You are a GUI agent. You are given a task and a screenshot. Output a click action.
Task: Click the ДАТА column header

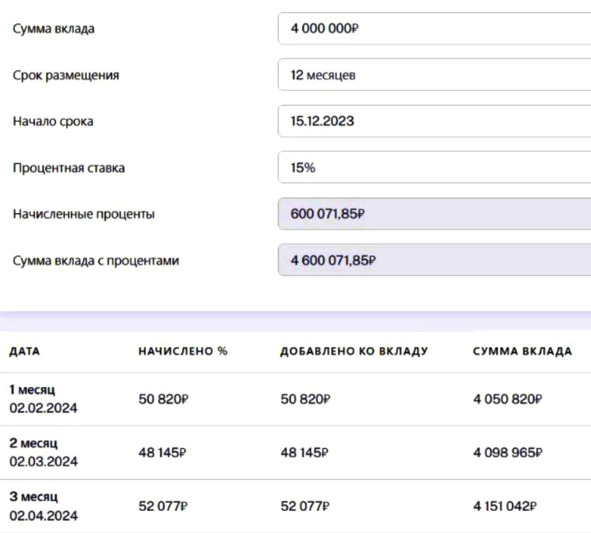[x=24, y=351]
